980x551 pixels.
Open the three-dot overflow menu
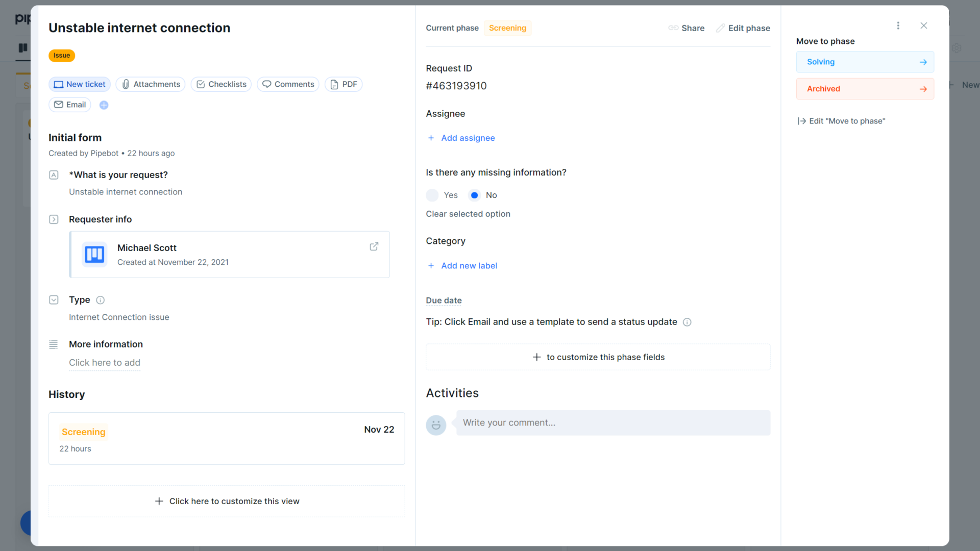898,26
